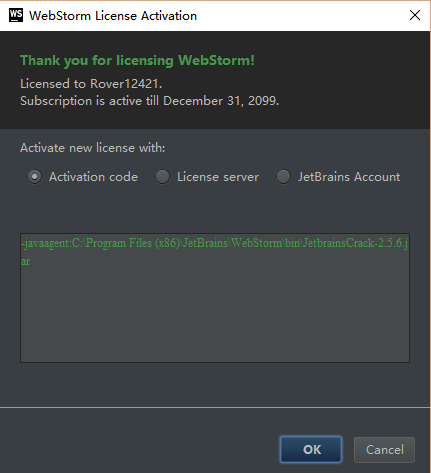Viewport: 431px width, 473px height.
Task: Click the 'JetBrains Account' label text
Action: coord(349,177)
